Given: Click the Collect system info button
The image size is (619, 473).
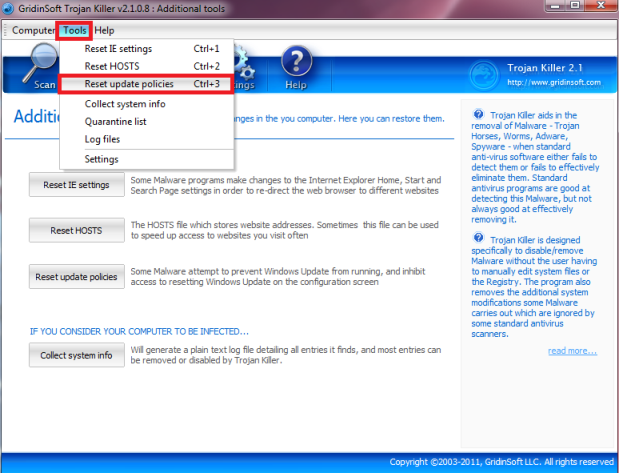Looking at the screenshot, I should (x=77, y=355).
